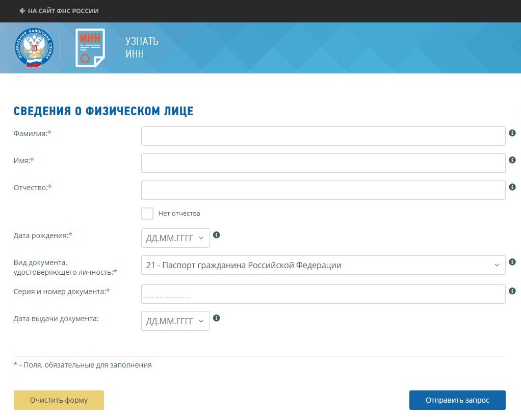Open the info tooltip next to Имя field

(512, 160)
